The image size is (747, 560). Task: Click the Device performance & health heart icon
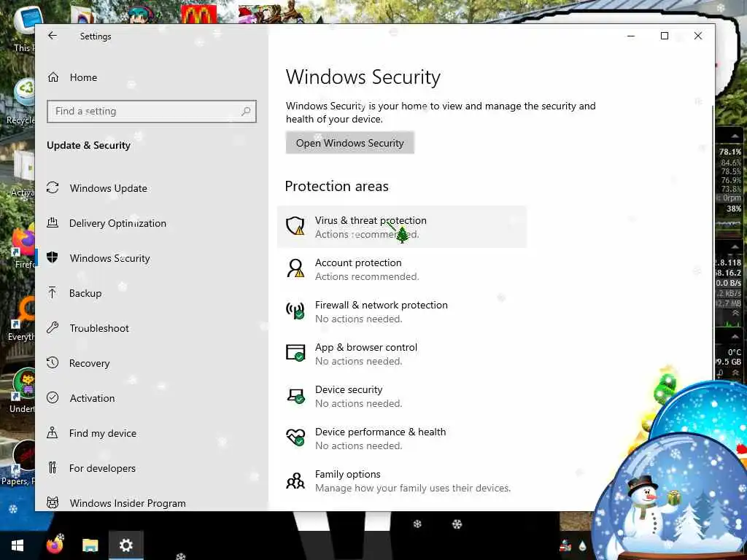point(295,437)
